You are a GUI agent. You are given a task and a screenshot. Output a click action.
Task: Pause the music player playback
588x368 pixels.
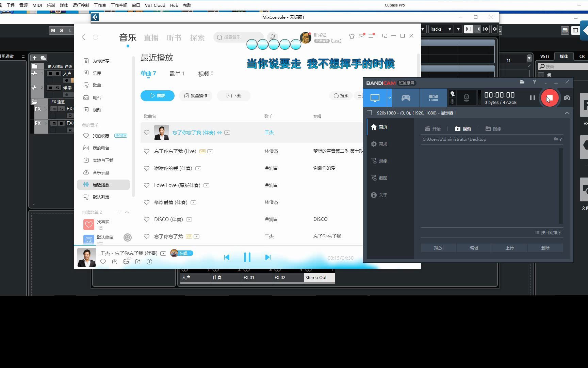click(247, 257)
